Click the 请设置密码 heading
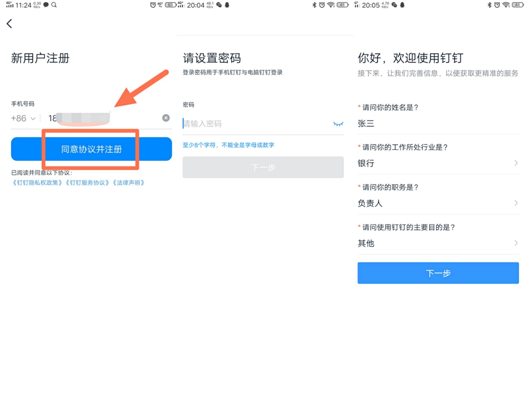This screenshot has height=399, width=532. pos(212,58)
